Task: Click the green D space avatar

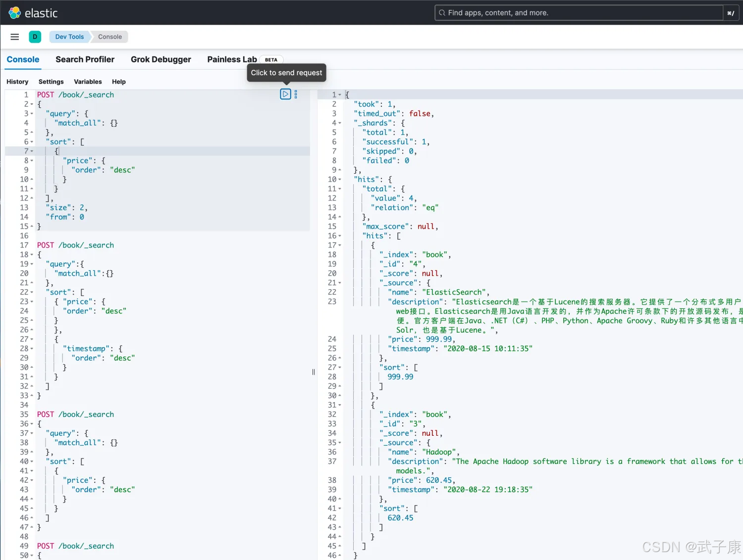Action: pyautogui.click(x=35, y=37)
